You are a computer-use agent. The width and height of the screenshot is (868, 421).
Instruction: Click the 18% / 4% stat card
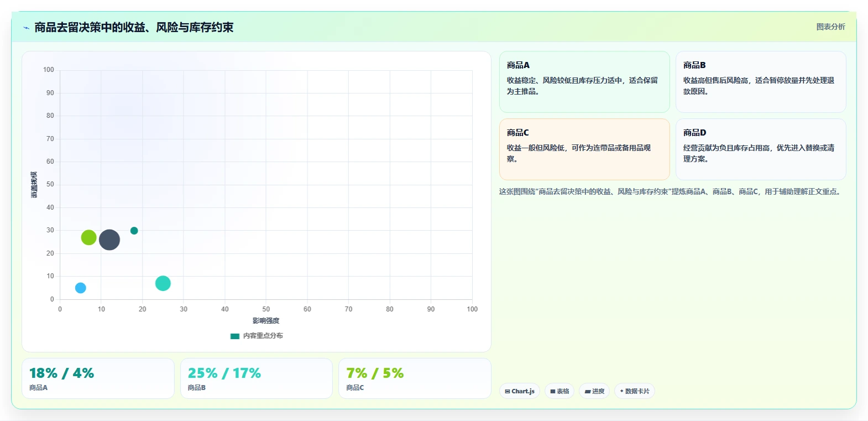98,378
